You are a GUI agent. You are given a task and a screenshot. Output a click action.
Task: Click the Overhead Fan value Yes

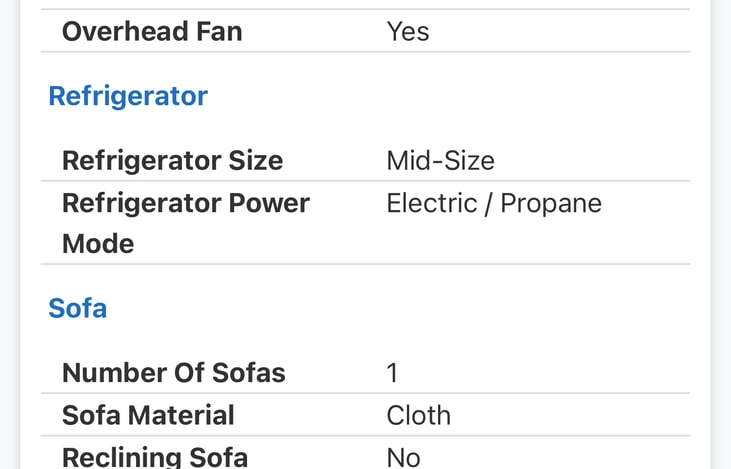point(407,31)
